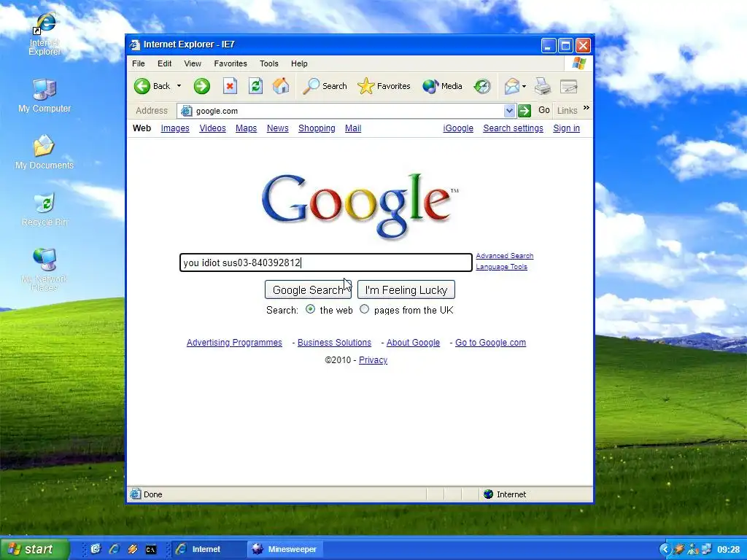The image size is (747, 560).
Task: Open Advertising Programmes link
Action: [x=234, y=343]
